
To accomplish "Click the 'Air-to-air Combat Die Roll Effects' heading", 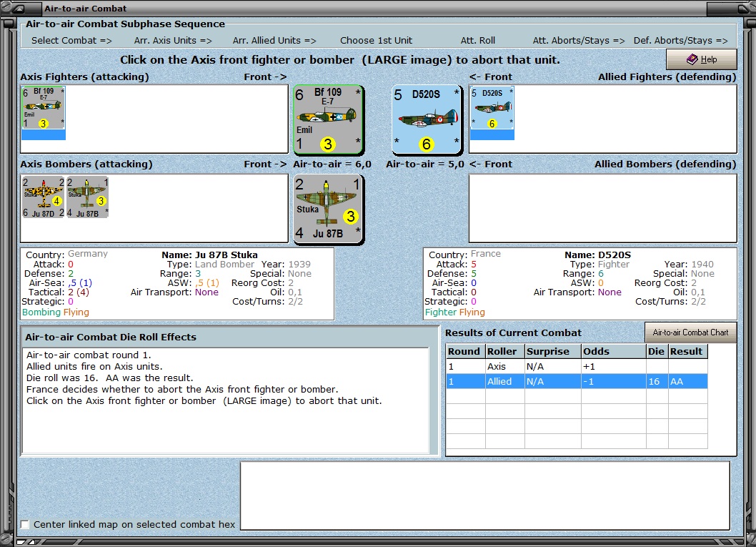I will click(x=111, y=337).
